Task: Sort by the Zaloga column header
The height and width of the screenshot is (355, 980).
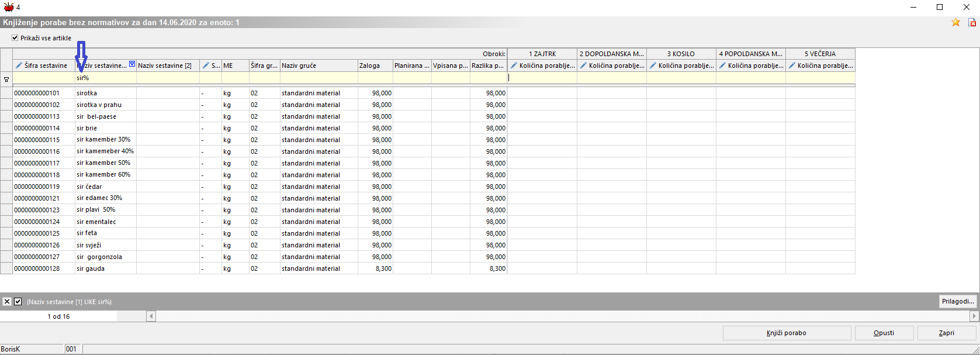Action: [375, 66]
